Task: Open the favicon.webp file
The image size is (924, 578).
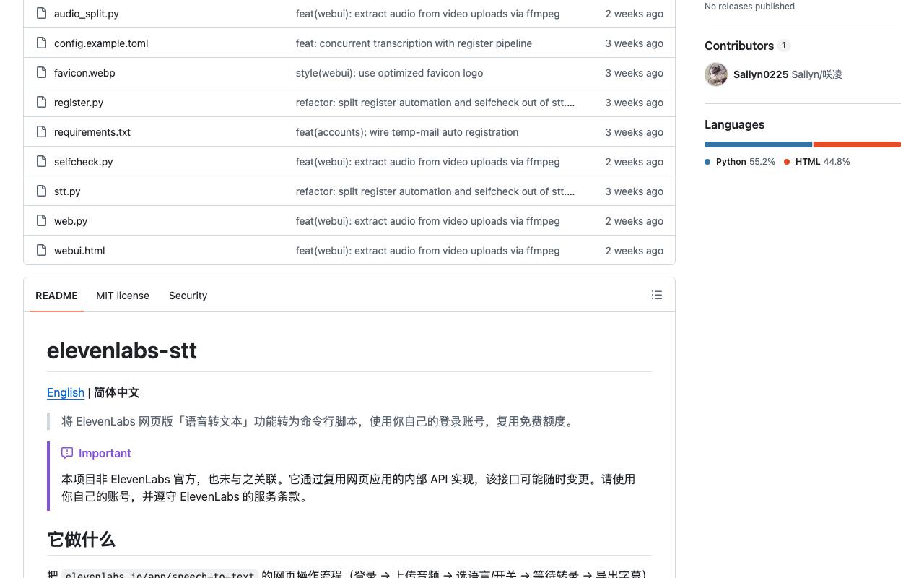Action: click(x=84, y=73)
